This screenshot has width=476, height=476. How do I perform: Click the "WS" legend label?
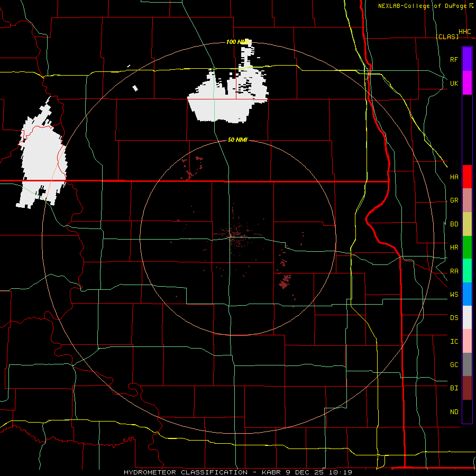(454, 295)
